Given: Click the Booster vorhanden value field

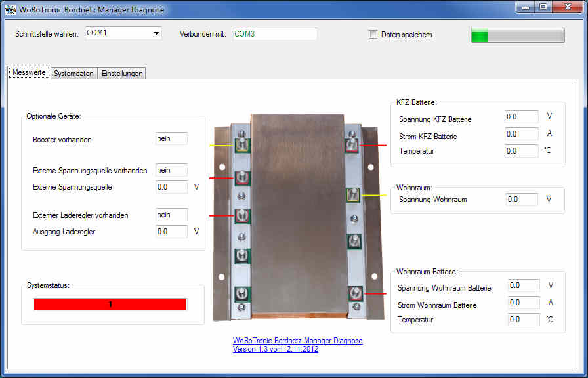Looking at the screenshot, I should (x=171, y=138).
